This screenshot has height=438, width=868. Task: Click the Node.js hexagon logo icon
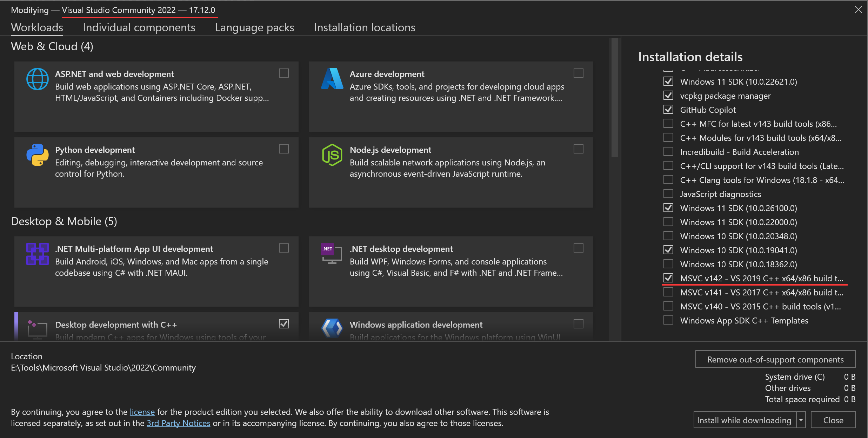[x=332, y=155]
